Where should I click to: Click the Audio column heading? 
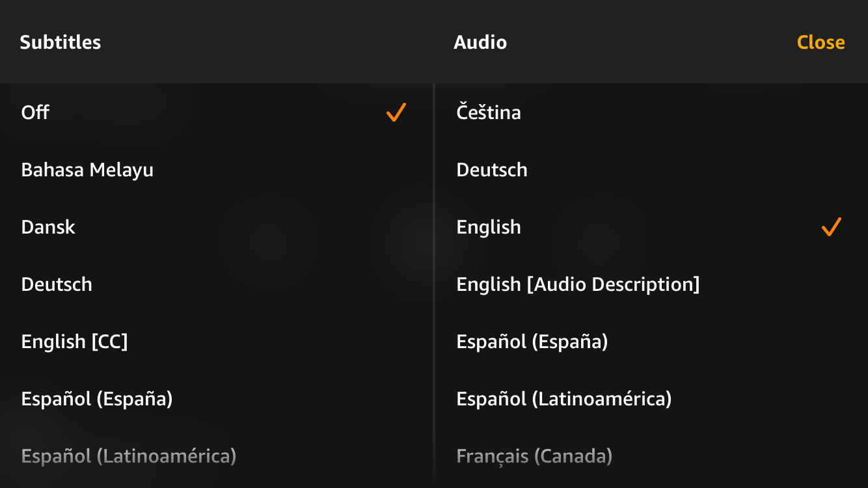(x=480, y=42)
